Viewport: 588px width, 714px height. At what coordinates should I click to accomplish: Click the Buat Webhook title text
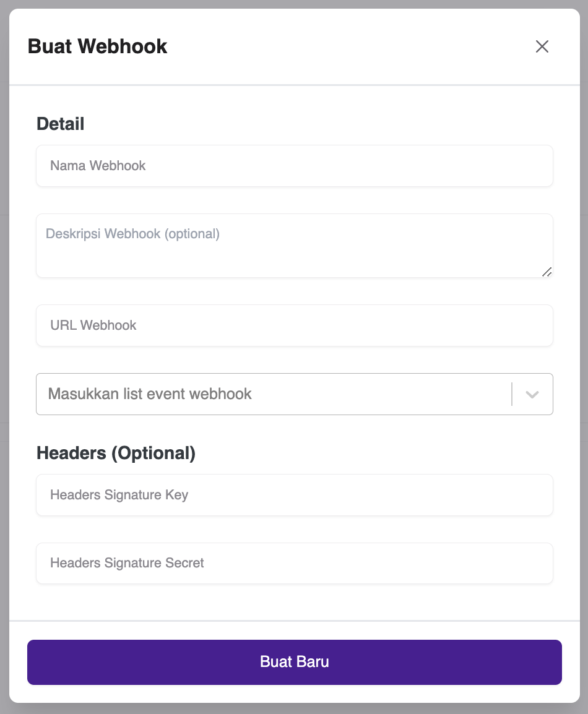point(97,46)
